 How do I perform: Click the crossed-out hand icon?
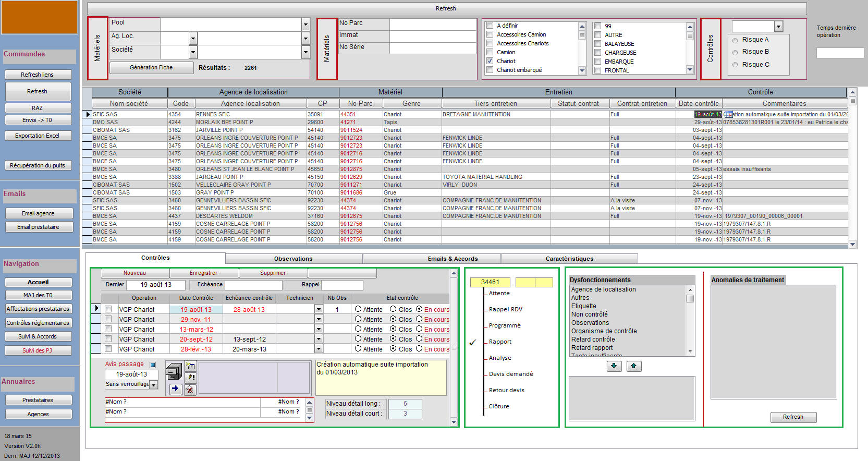click(190, 389)
